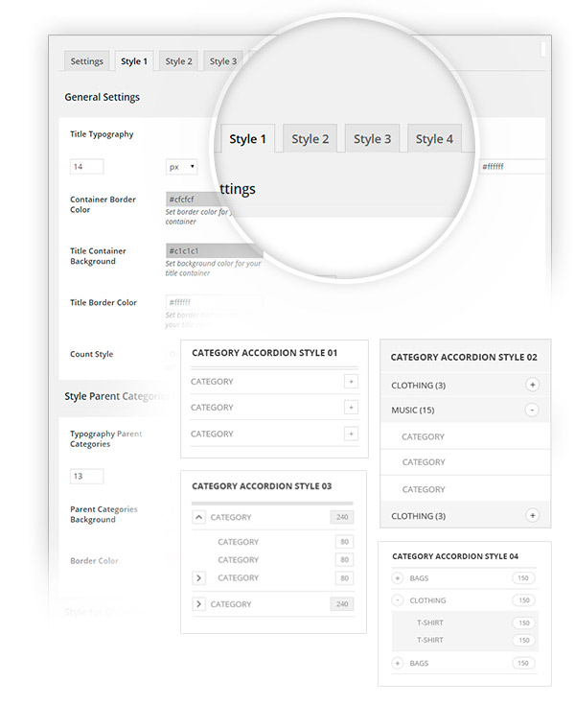This screenshot has width=575, height=728.
Task: Click the #cfcfcf Container Border Color field
Action: coord(213,200)
